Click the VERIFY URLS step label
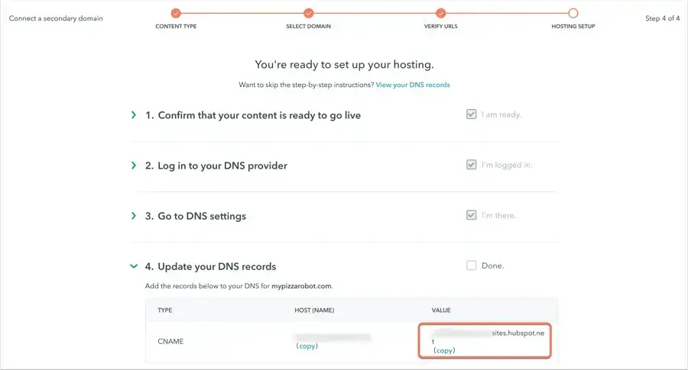The height and width of the screenshot is (370, 688). [x=441, y=26]
